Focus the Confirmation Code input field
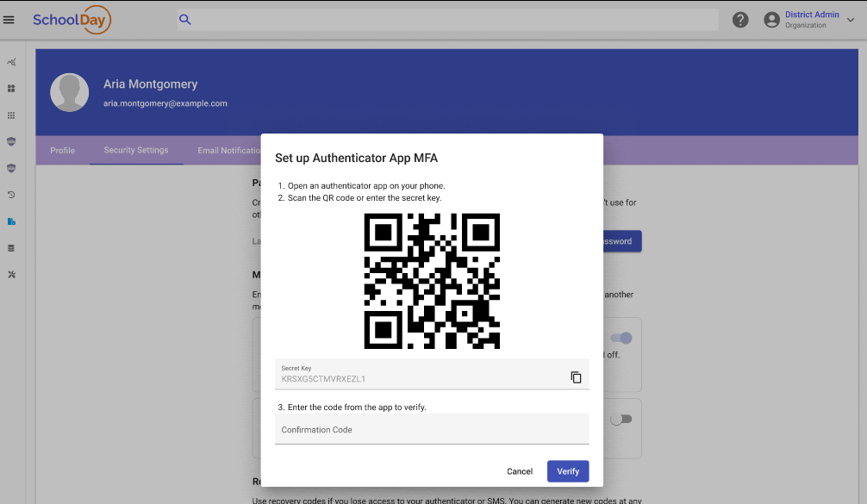The image size is (867, 504). 432,429
